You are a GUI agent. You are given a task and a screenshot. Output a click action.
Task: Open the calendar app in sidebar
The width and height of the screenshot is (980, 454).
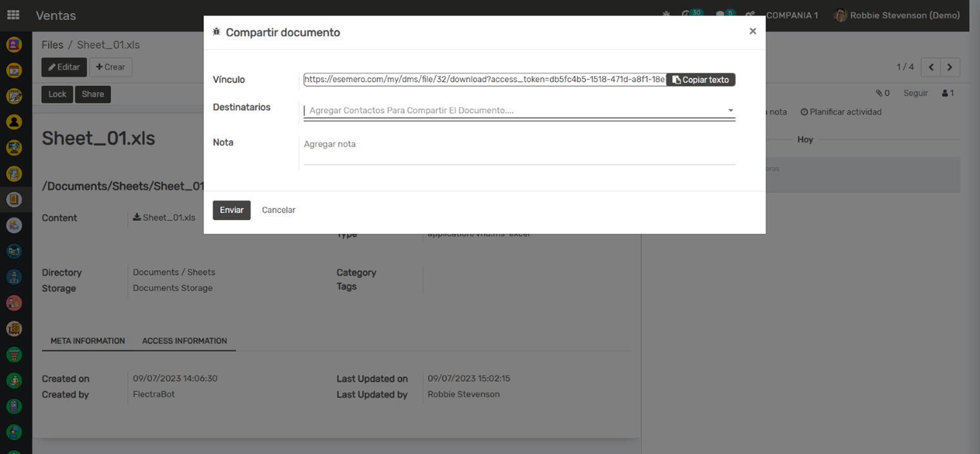click(x=14, y=70)
